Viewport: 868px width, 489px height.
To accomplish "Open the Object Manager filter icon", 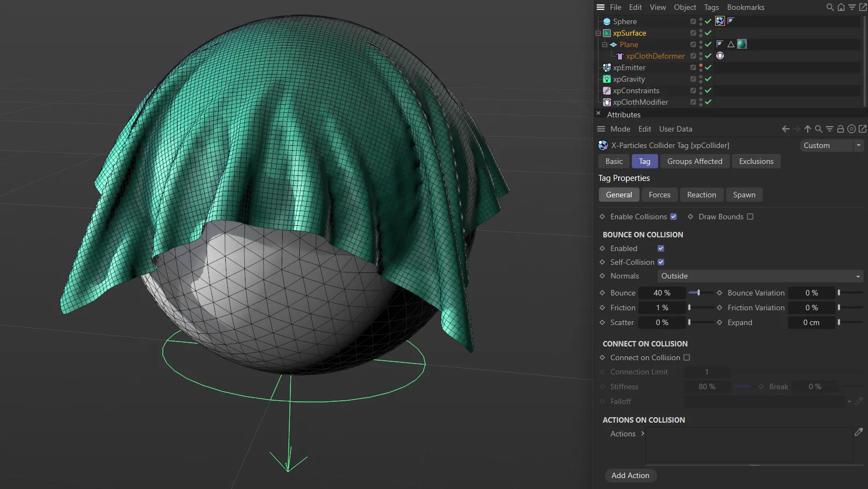I will [x=852, y=7].
